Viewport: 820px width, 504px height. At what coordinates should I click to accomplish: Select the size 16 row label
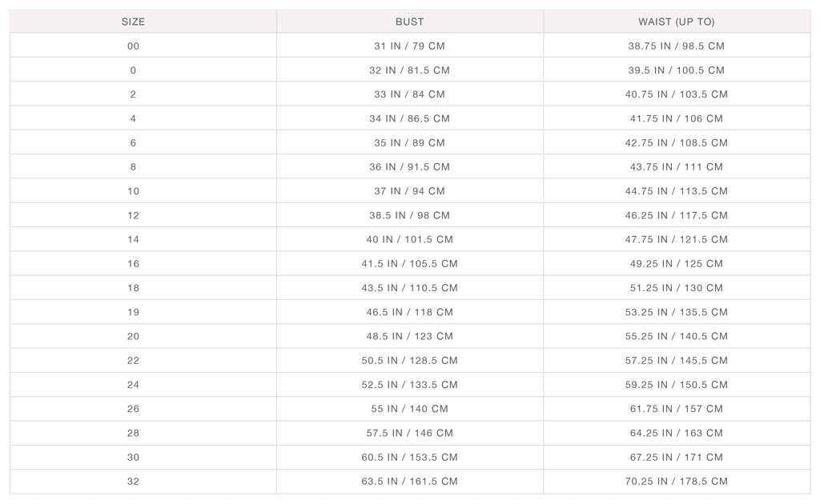coord(133,263)
